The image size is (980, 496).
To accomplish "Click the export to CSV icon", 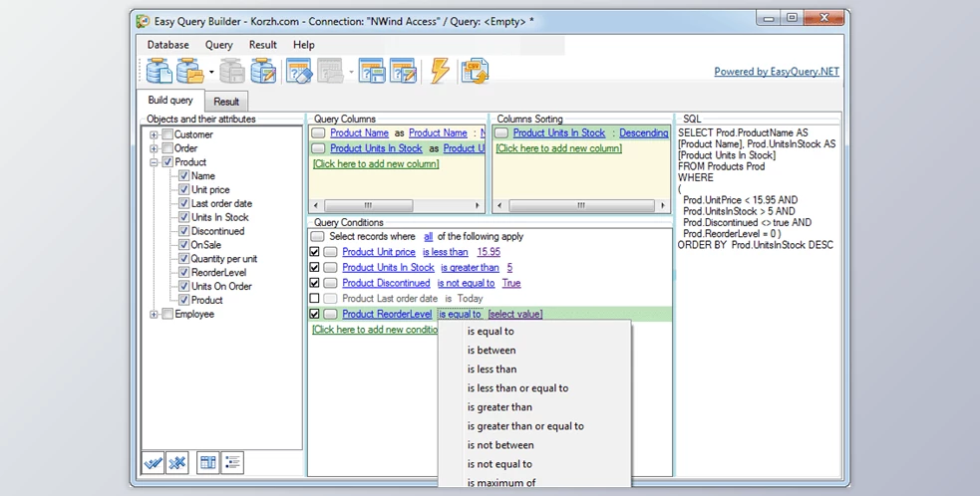I will [475, 71].
